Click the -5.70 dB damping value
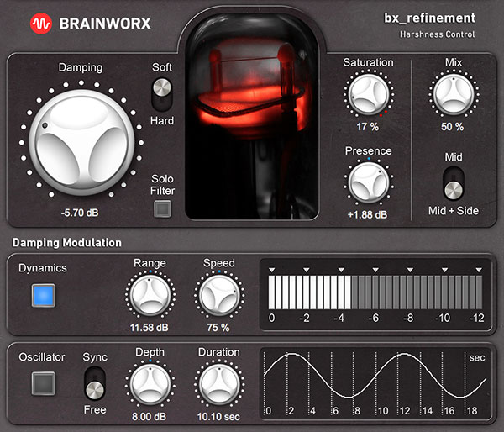The image size is (504, 432). click(x=80, y=213)
